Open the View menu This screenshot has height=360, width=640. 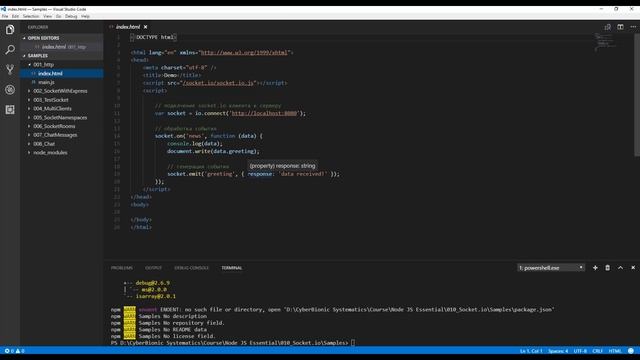click(47, 16)
